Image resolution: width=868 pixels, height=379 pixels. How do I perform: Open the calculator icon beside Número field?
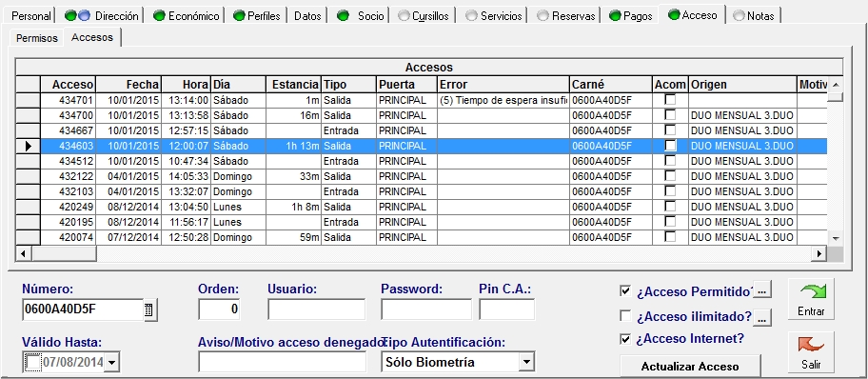tap(149, 310)
